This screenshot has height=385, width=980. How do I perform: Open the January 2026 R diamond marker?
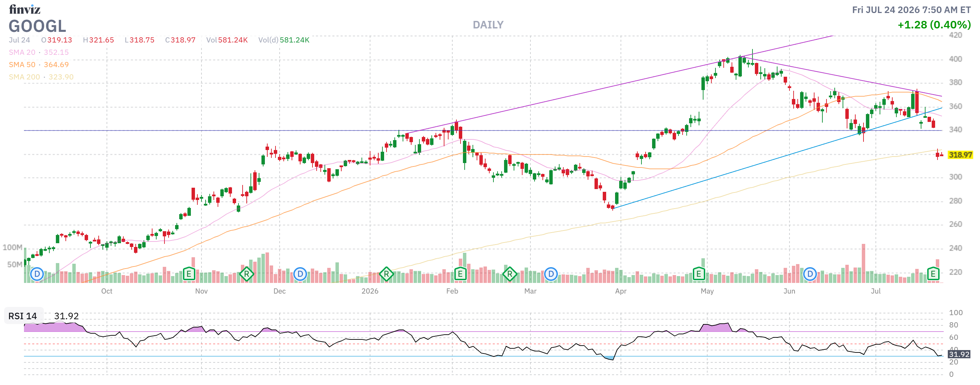pos(386,274)
